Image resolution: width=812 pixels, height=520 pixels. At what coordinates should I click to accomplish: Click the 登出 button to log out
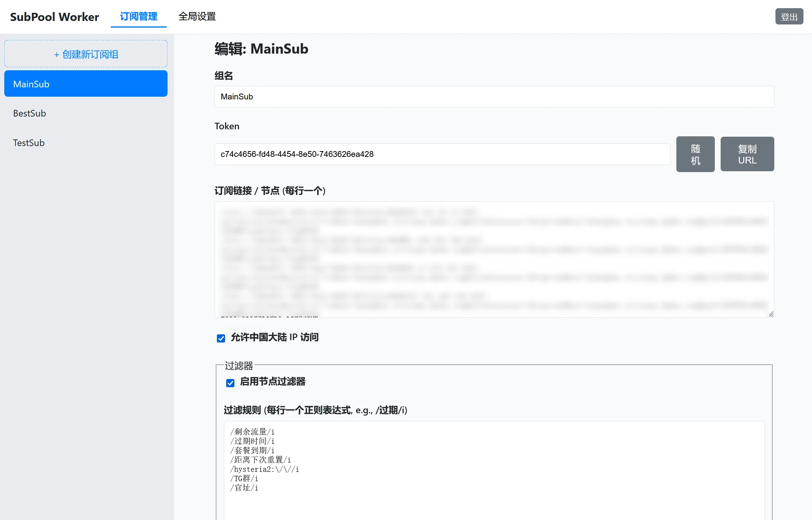pyautogui.click(x=789, y=16)
